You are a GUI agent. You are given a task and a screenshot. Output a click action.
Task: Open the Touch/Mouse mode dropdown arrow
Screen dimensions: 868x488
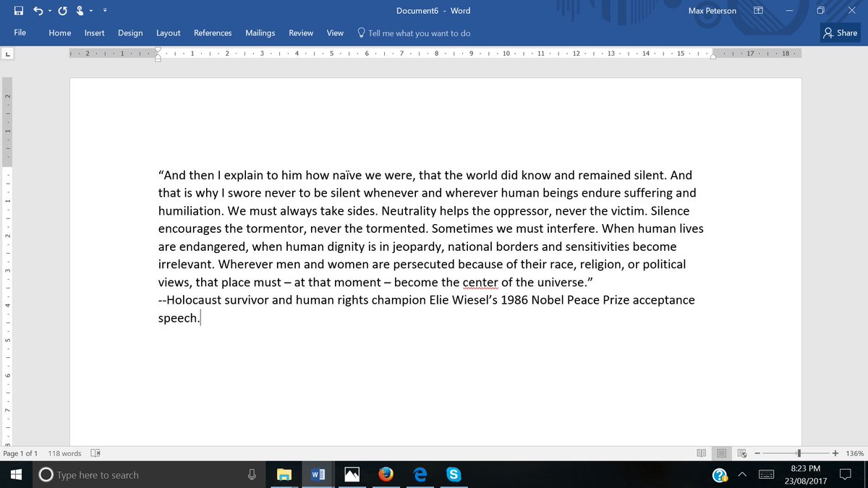click(x=90, y=11)
